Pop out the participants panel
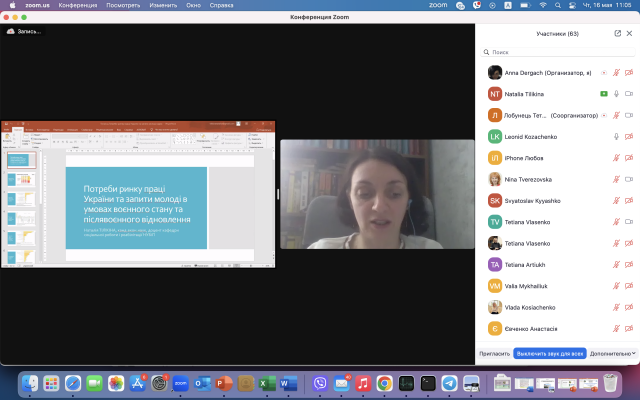640x400 pixels. [618, 33]
